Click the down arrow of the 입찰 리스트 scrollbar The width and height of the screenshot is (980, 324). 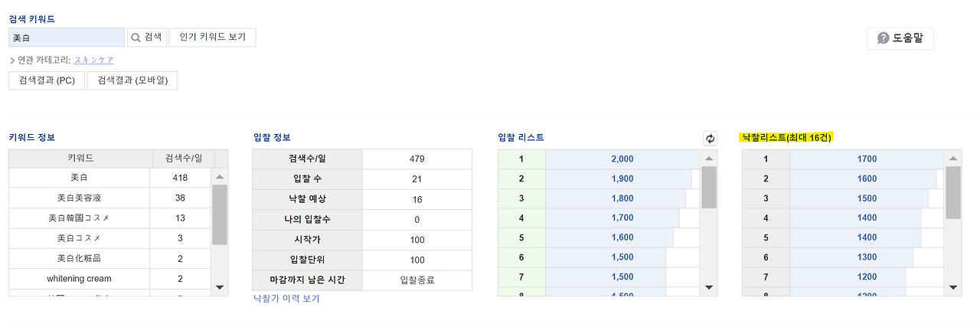(709, 287)
